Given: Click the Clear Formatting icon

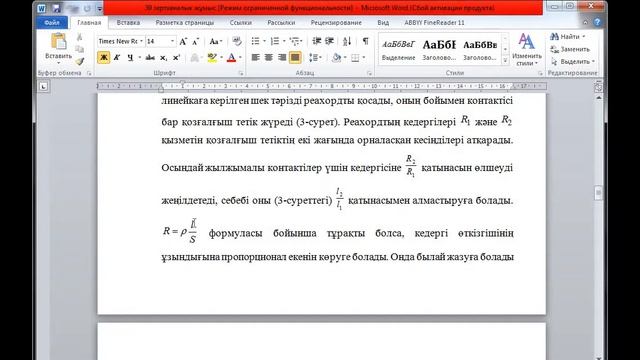Looking at the screenshot, I should tap(237, 41).
